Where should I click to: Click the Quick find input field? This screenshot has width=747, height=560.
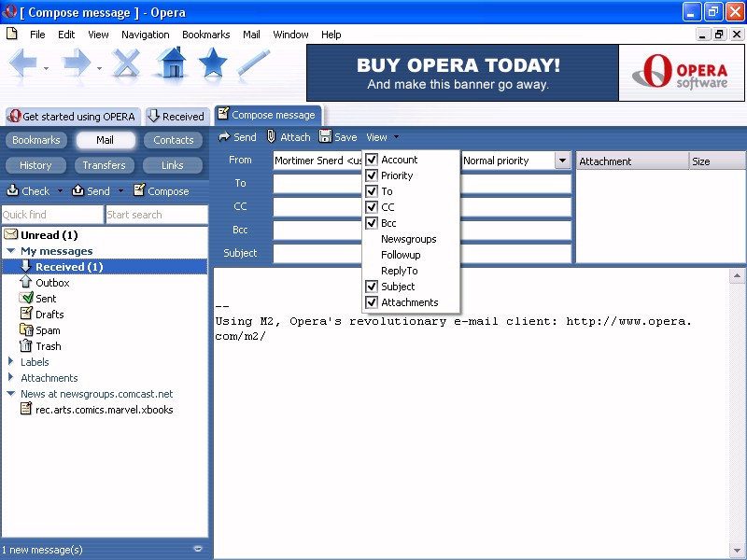point(51,215)
